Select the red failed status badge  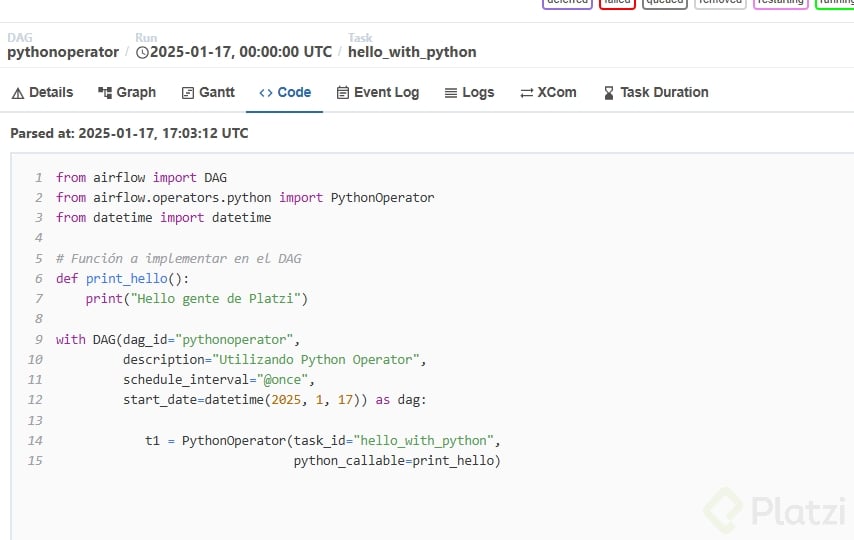(x=617, y=3)
